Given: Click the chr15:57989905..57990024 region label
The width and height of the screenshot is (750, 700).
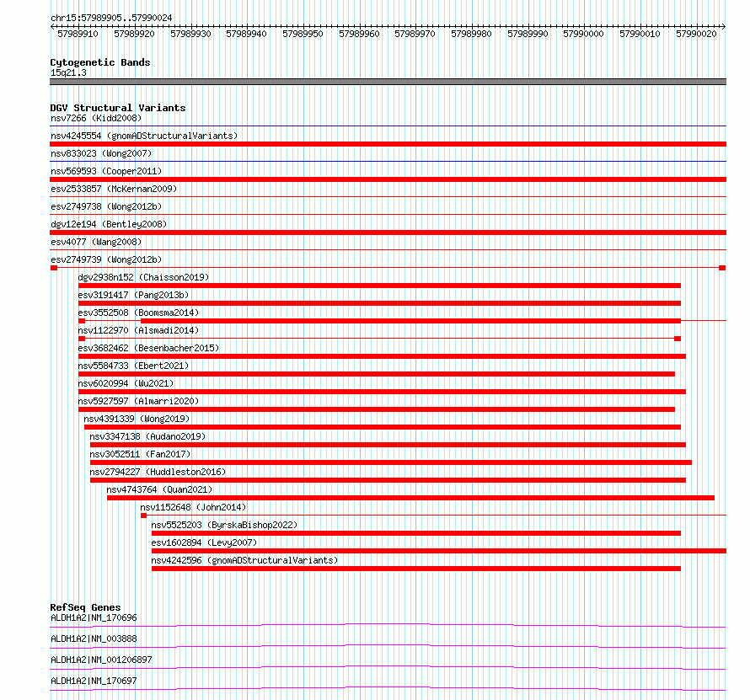Looking at the screenshot, I should [111, 18].
